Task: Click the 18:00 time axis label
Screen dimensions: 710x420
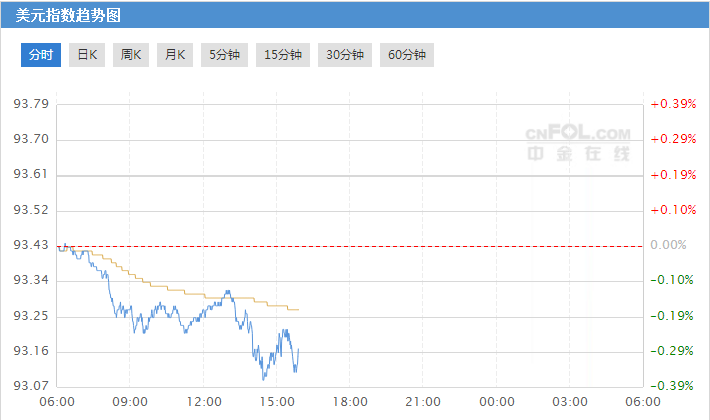Action: click(x=350, y=402)
